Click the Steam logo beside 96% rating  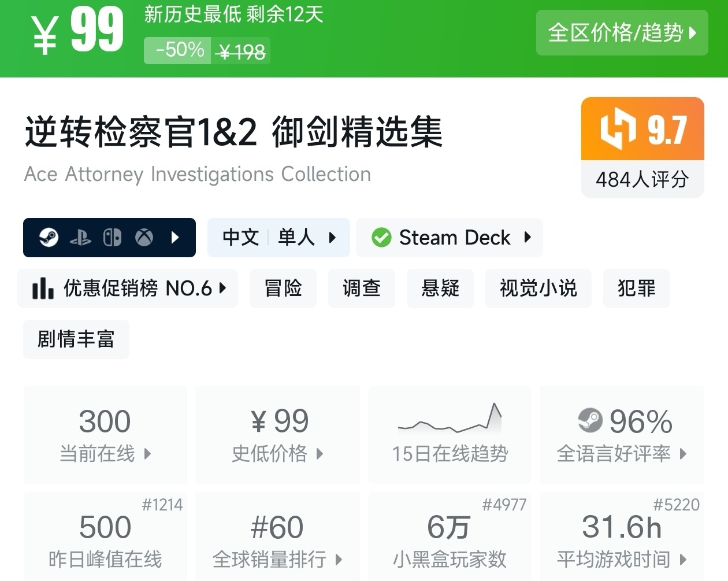pyautogui.click(x=590, y=420)
